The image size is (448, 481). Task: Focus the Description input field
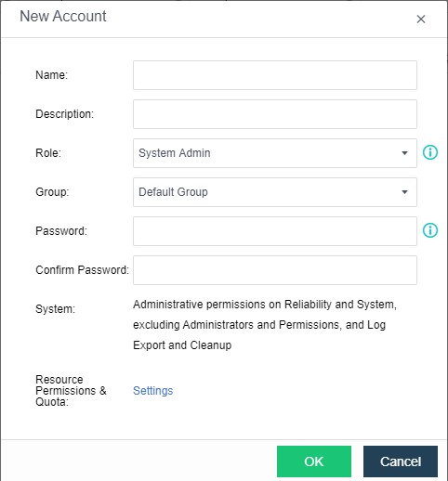275,114
